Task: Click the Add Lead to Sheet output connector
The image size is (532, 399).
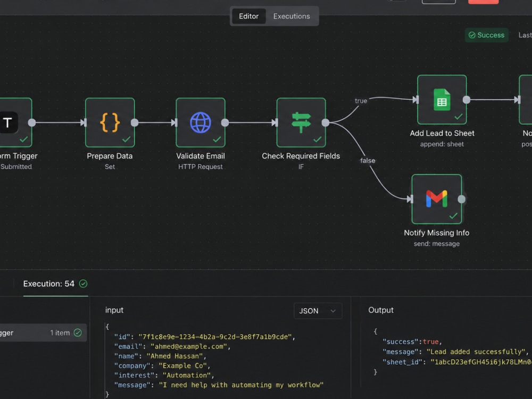Action: pos(467,100)
